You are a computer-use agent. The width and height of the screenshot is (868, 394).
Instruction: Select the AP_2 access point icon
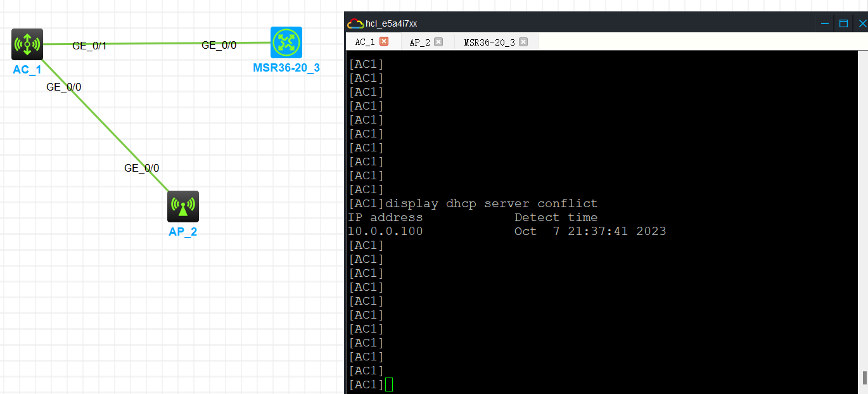pyautogui.click(x=183, y=207)
